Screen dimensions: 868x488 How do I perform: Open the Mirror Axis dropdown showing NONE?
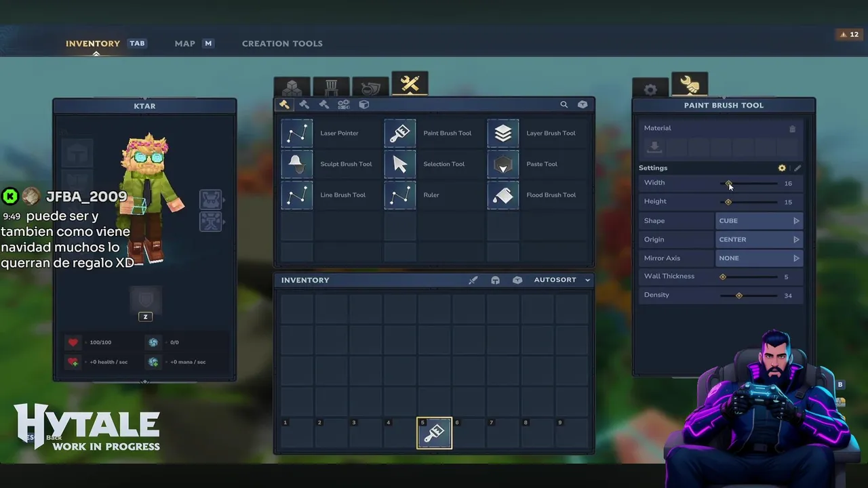click(759, 258)
